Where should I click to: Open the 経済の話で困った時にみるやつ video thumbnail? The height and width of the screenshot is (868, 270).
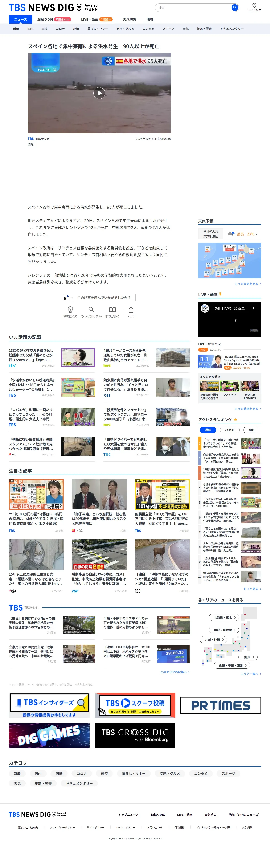pos(209,386)
